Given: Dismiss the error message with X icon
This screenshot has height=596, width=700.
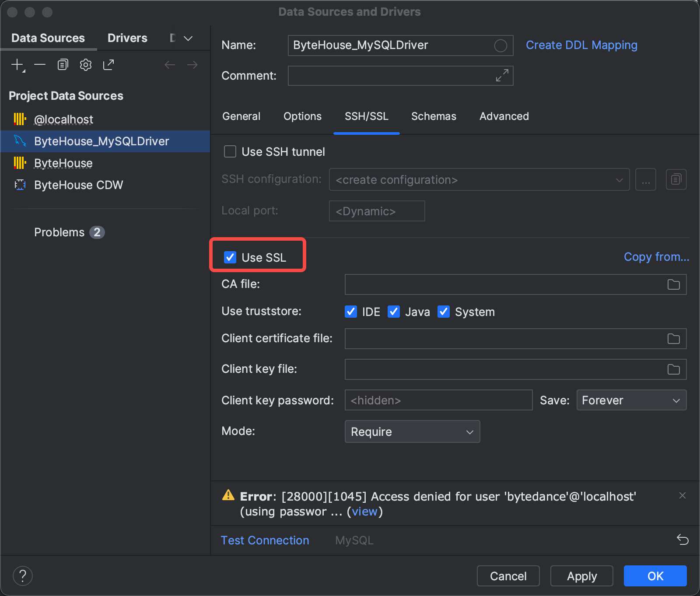Looking at the screenshot, I should pos(682,495).
